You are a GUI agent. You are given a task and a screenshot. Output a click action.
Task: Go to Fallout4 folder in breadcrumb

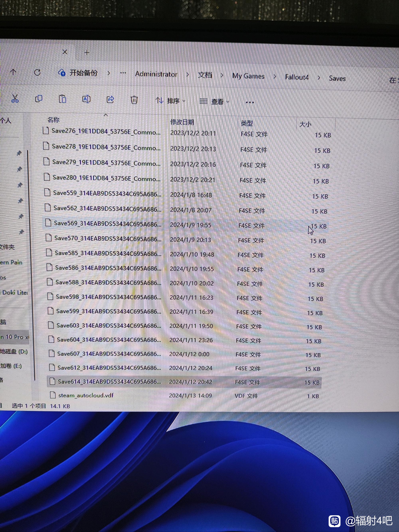(x=297, y=77)
